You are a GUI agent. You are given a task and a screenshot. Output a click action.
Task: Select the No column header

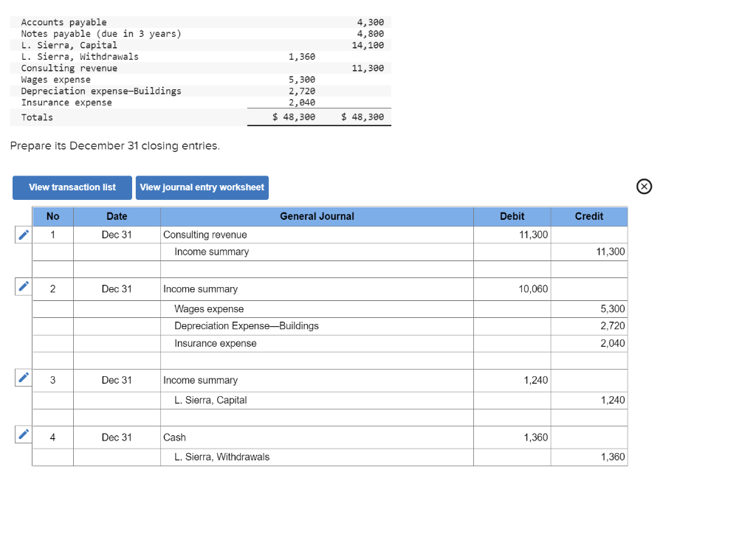52,216
